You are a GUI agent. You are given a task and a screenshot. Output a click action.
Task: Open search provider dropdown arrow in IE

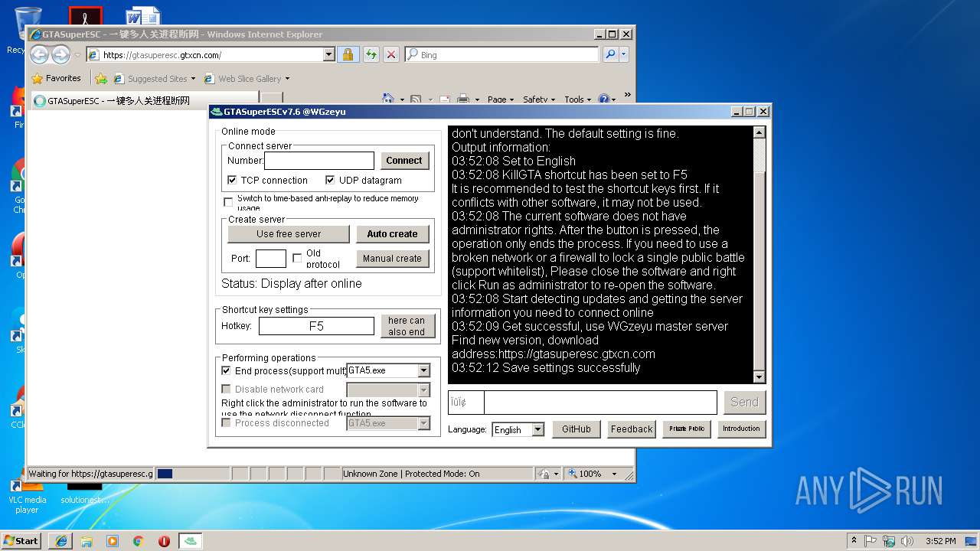click(624, 54)
